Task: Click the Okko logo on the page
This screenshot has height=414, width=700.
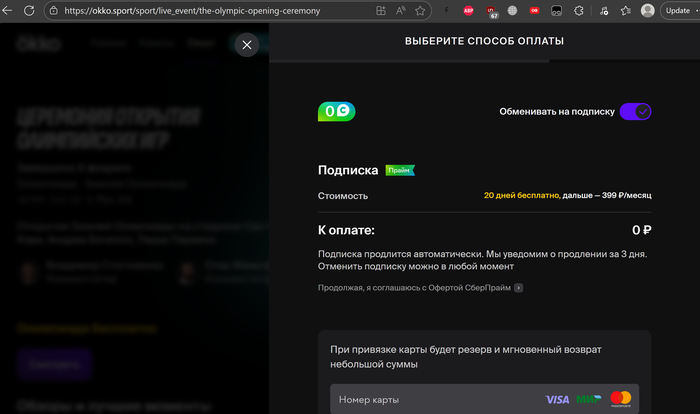Action: pyautogui.click(x=40, y=45)
